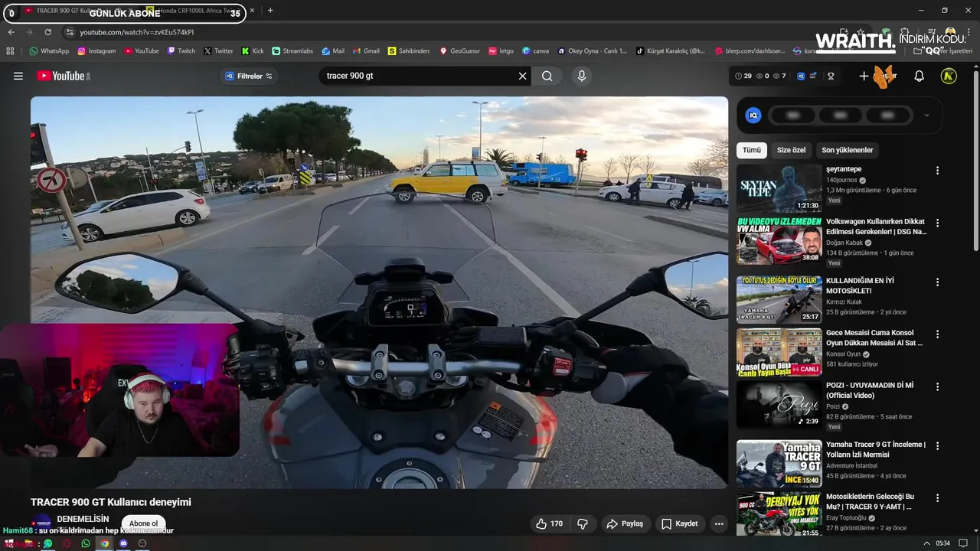Close the Honda CRF1000L Africa Twin tab

(253, 11)
